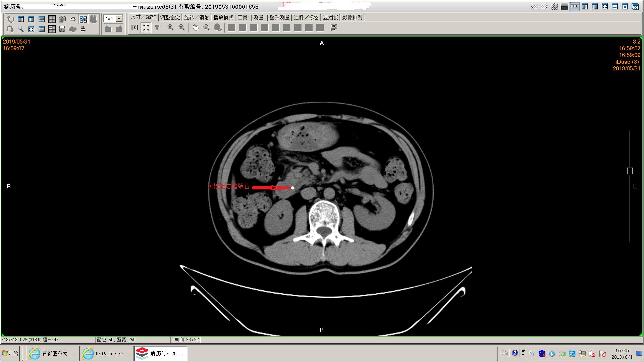Click the text T tool icon
Viewport: 644px width, 362px height.
click(x=157, y=28)
